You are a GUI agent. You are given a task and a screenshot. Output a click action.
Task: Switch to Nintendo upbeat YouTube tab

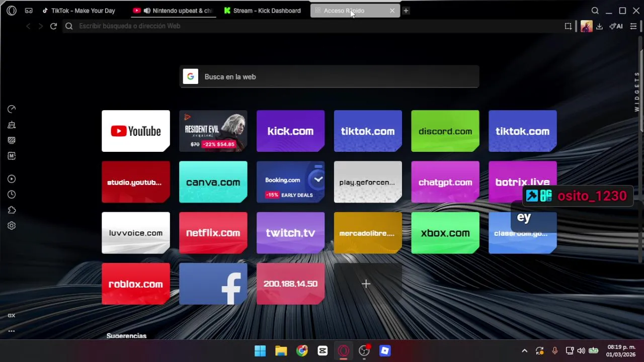pyautogui.click(x=174, y=11)
